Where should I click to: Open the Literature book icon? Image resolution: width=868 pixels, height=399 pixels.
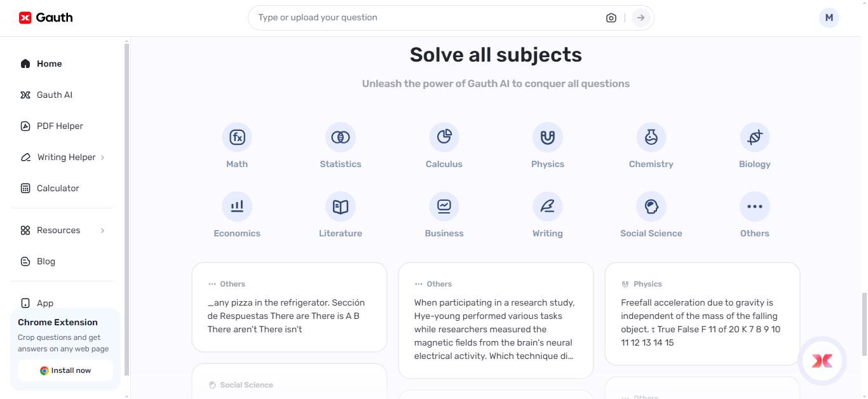[340, 206]
